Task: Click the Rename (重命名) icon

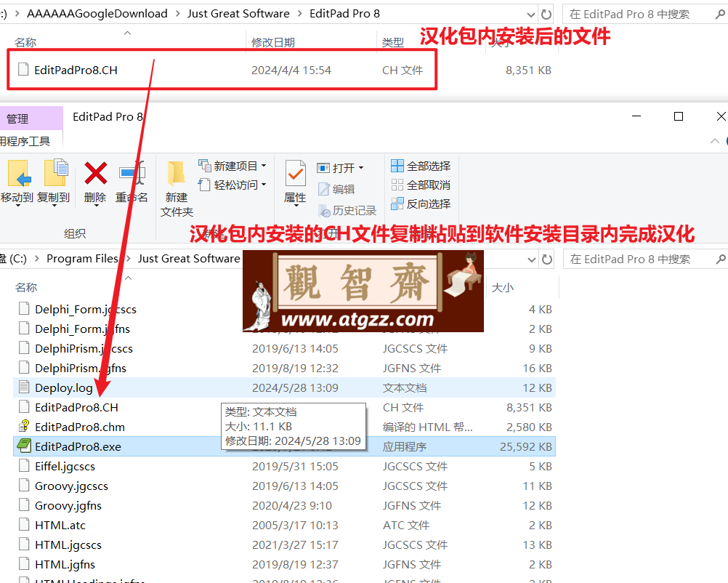Action: [132, 173]
